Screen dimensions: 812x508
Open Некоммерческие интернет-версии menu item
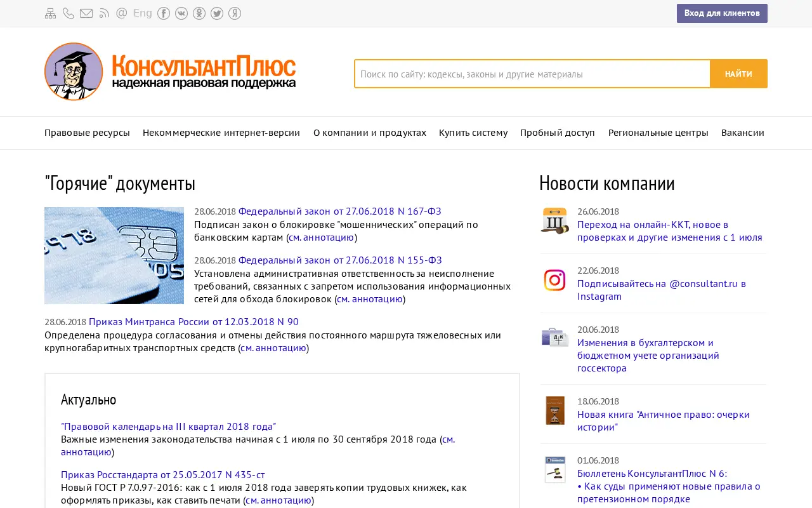tap(221, 133)
